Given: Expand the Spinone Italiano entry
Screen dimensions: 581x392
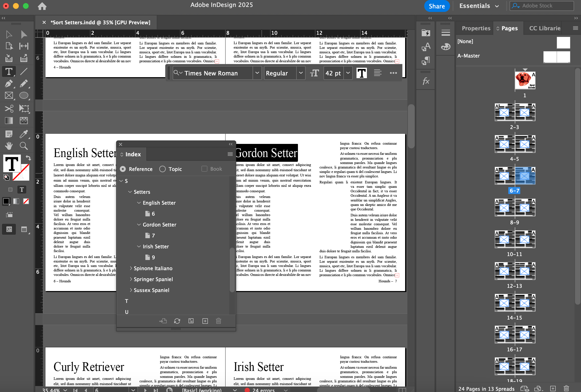Looking at the screenshot, I should click(x=131, y=268).
